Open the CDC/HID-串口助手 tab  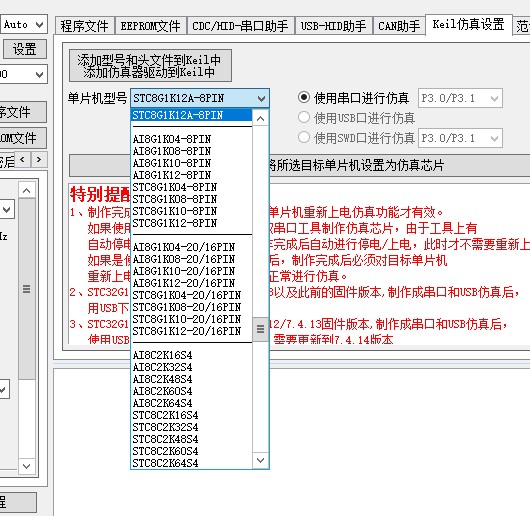pyautogui.click(x=240, y=26)
